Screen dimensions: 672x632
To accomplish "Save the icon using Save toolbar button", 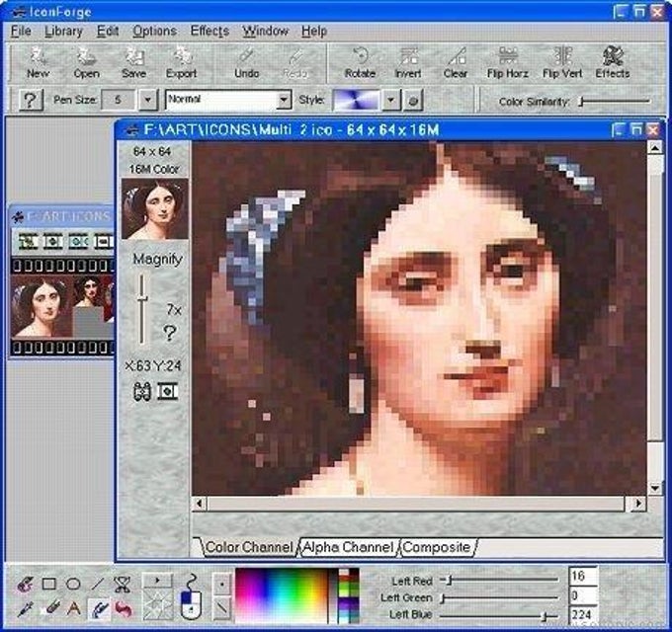I will (133, 63).
